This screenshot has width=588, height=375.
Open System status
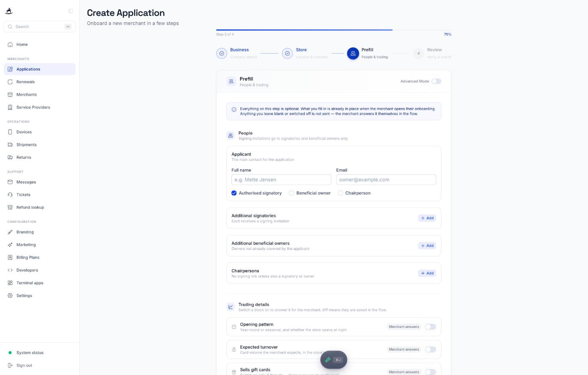pos(39,353)
